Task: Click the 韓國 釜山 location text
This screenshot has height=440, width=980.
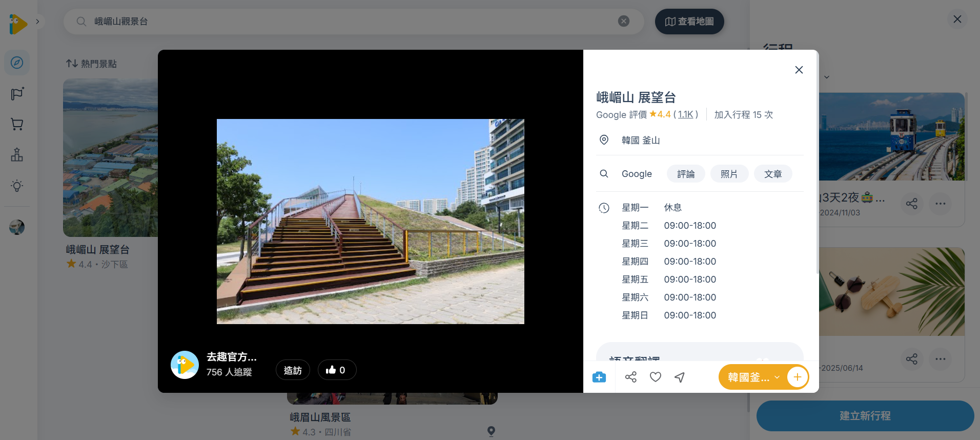Action: [x=641, y=141]
